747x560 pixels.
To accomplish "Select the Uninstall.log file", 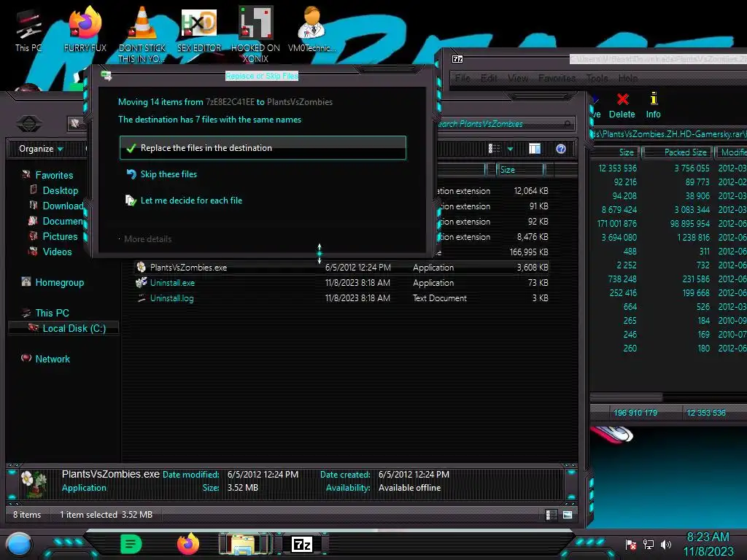I will (x=172, y=298).
